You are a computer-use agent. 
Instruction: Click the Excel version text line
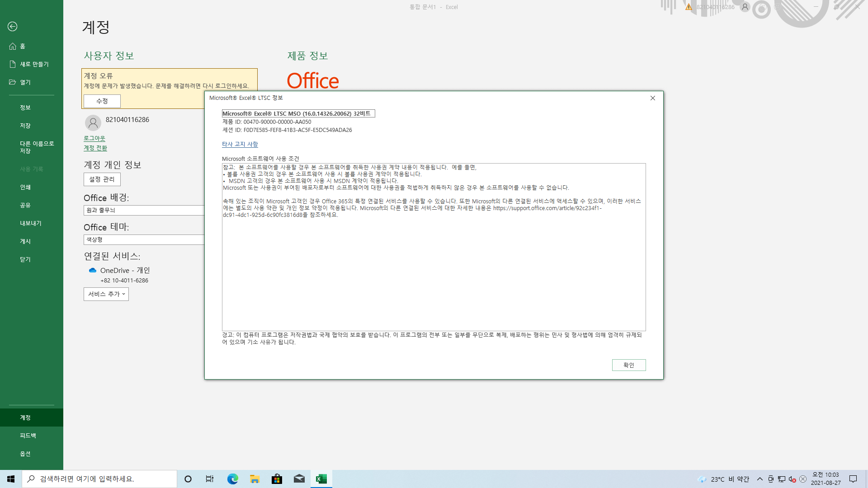point(298,113)
